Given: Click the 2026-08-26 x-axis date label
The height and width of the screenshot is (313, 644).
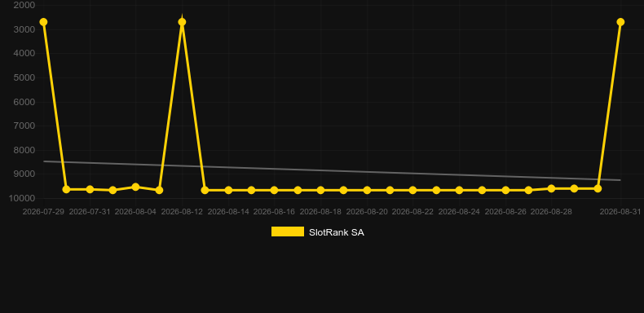Looking at the screenshot, I should point(505,212).
